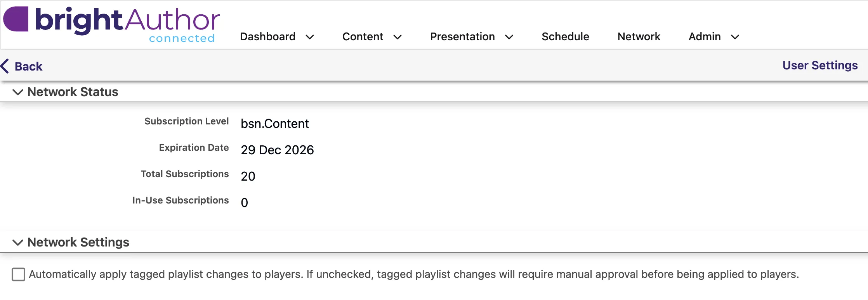Select the Admin menu item
This screenshot has width=868, height=300.
point(705,36)
